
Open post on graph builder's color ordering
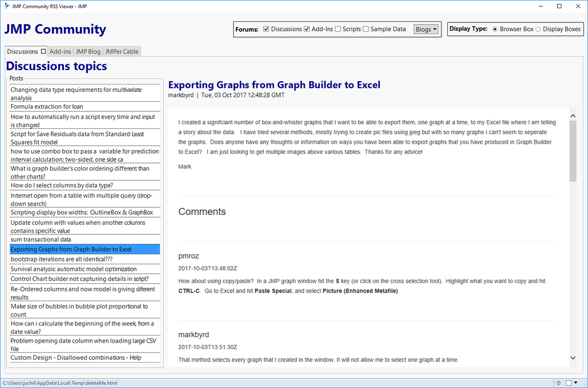tap(85, 173)
